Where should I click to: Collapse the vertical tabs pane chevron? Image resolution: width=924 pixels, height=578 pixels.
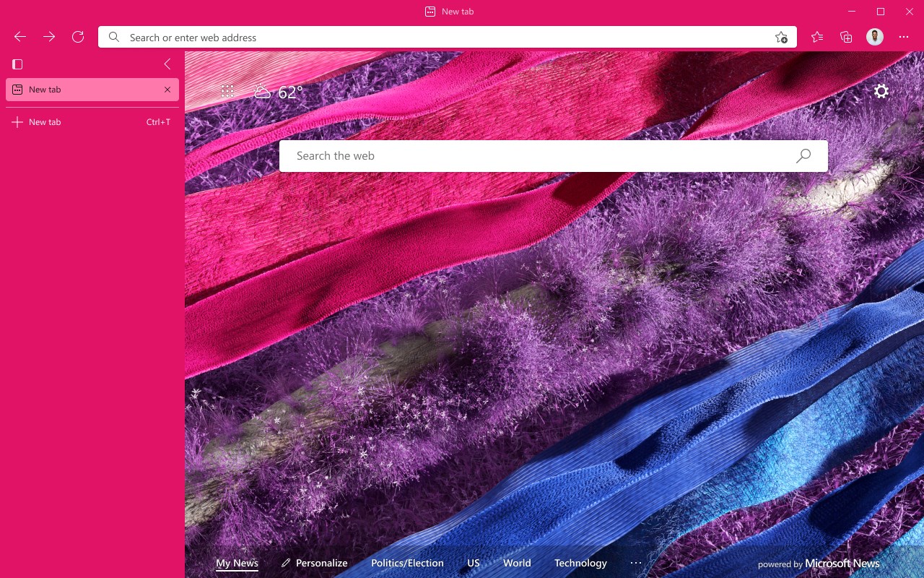167,64
